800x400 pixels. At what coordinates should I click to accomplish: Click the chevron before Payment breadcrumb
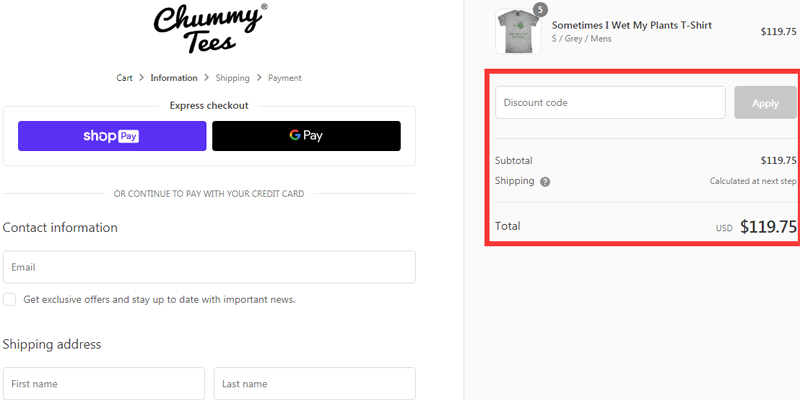[259, 78]
